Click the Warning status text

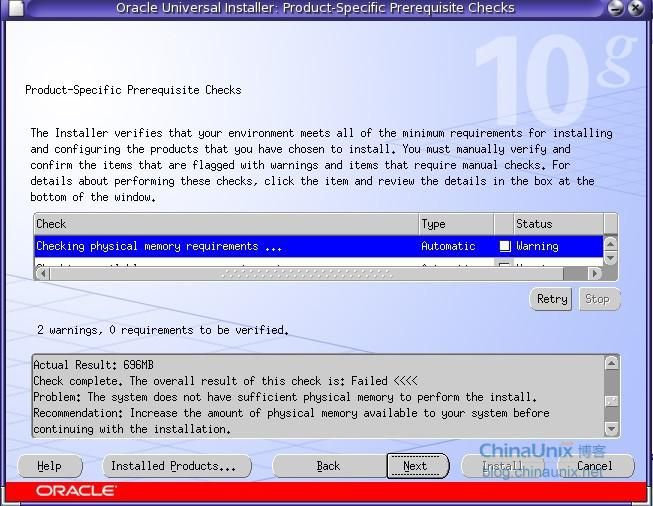[x=537, y=246]
